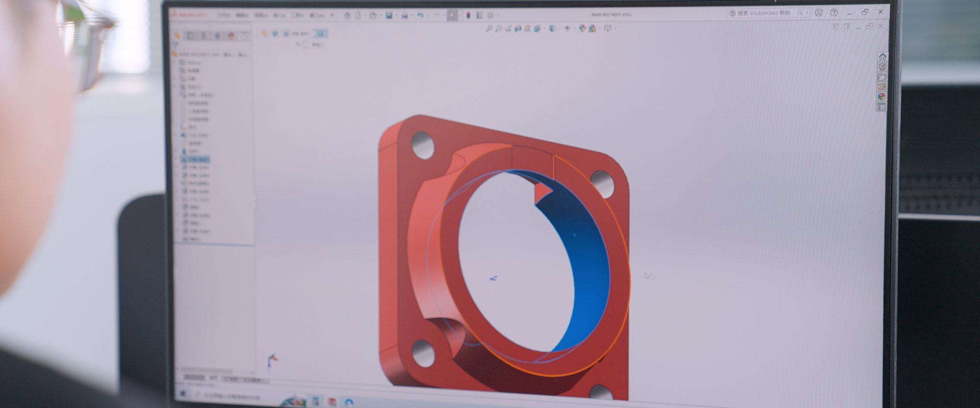Select the History folder in feature tree
This screenshot has height=408, width=980.
click(190, 63)
